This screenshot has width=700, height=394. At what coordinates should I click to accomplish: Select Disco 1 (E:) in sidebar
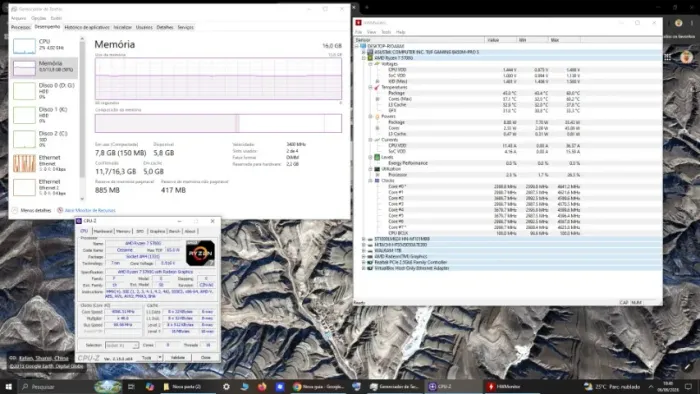44,115
